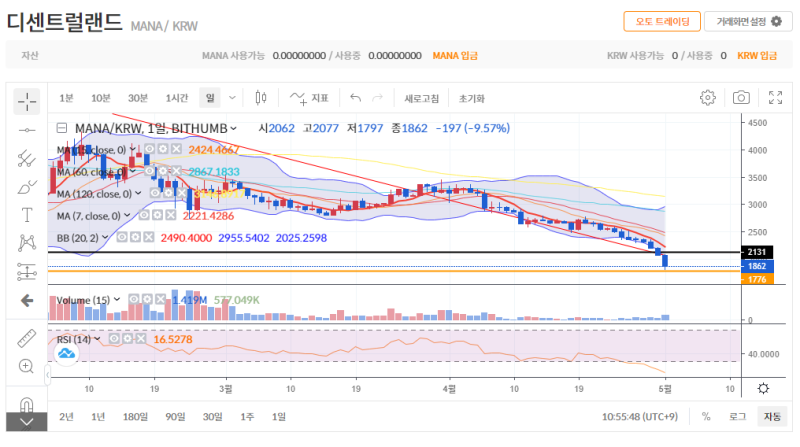Select the pitchfork drawing tool
The width and height of the screenshot is (800, 447).
(27, 159)
